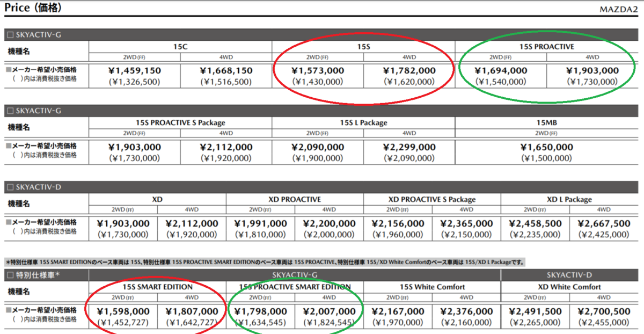This screenshot has height=334, width=644.
Task: Click the "XD White Comfort" header
Action: 570,287
